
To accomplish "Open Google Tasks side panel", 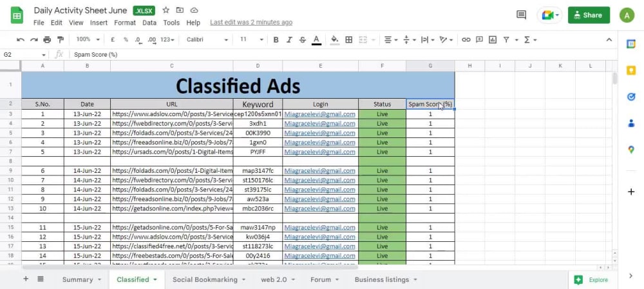I will (631, 97).
